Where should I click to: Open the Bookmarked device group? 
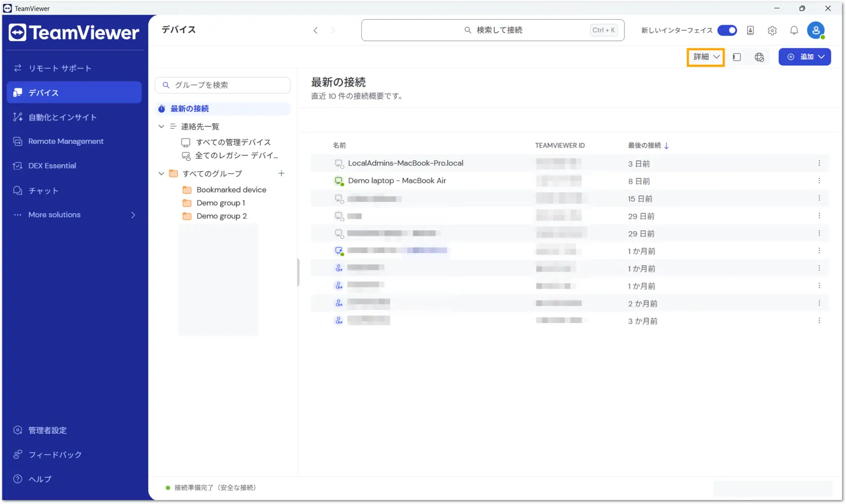[224, 190]
